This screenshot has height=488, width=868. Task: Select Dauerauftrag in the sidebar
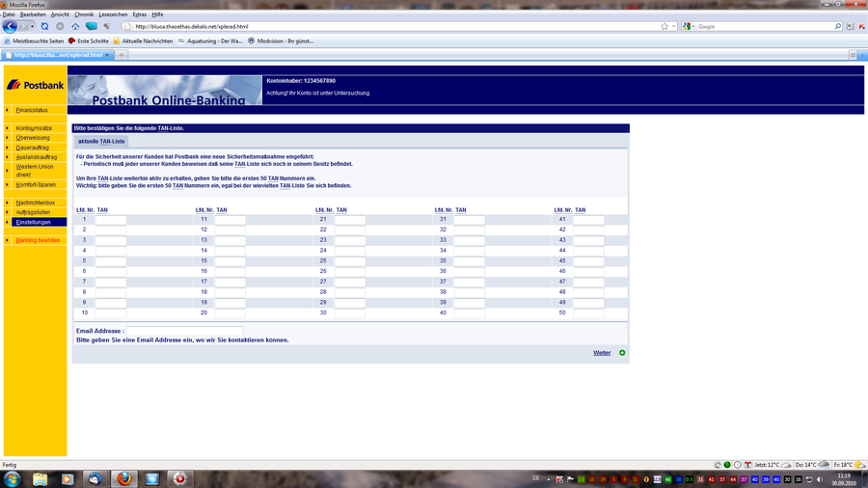(x=32, y=148)
